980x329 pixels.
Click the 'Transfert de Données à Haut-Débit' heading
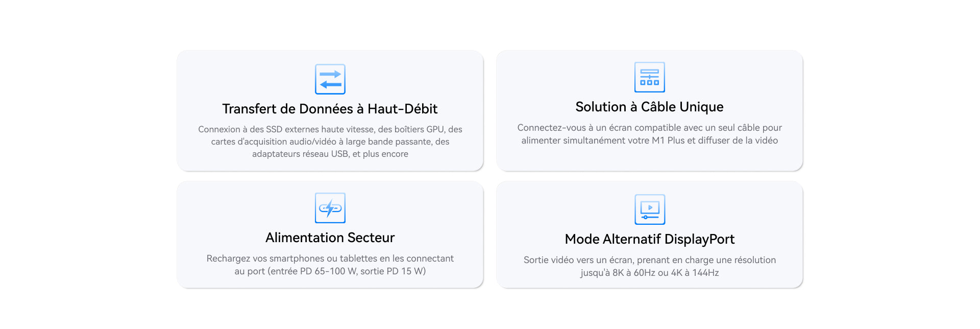(330, 109)
